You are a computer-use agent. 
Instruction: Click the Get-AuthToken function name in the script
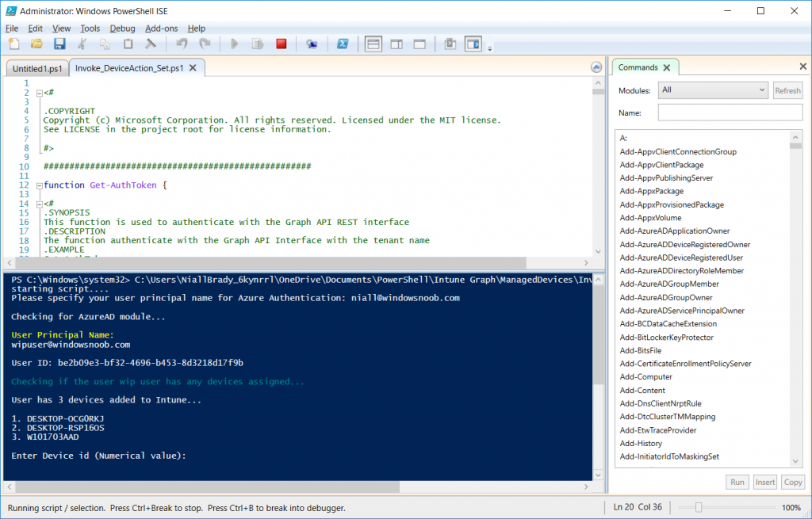pyautogui.click(x=123, y=185)
